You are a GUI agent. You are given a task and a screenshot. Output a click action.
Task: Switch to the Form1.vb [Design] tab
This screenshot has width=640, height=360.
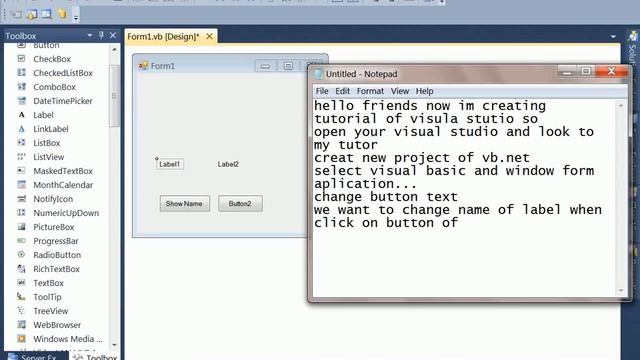163,37
